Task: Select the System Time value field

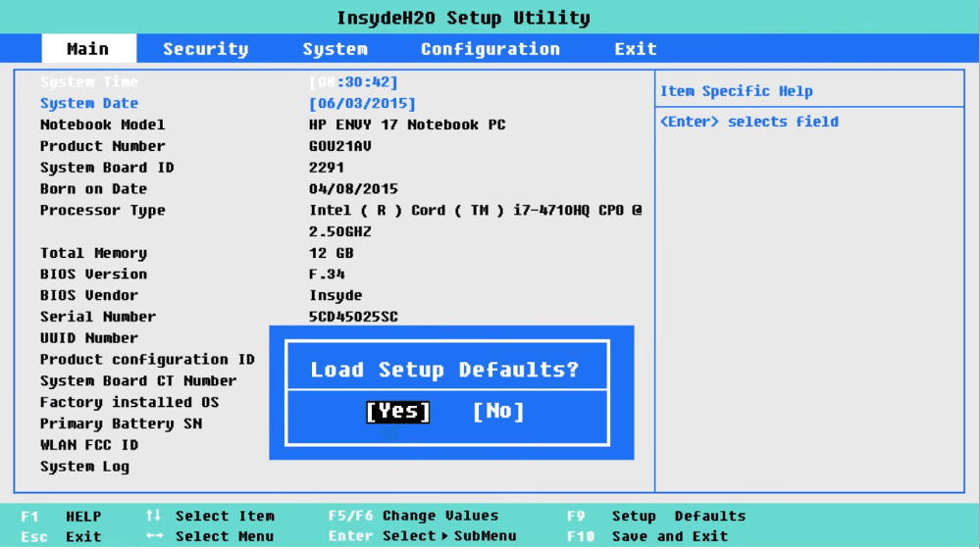Action: click(353, 81)
